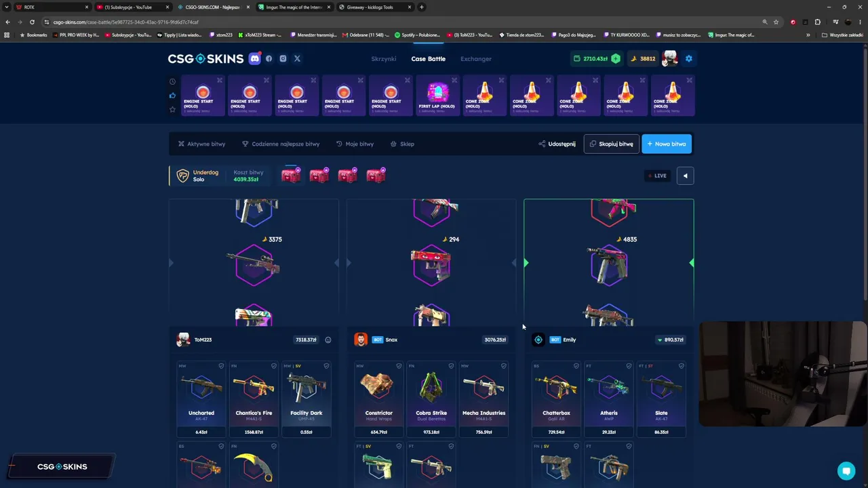Click the browser back arrow
This screenshot has height=488, width=868.
click(7, 22)
